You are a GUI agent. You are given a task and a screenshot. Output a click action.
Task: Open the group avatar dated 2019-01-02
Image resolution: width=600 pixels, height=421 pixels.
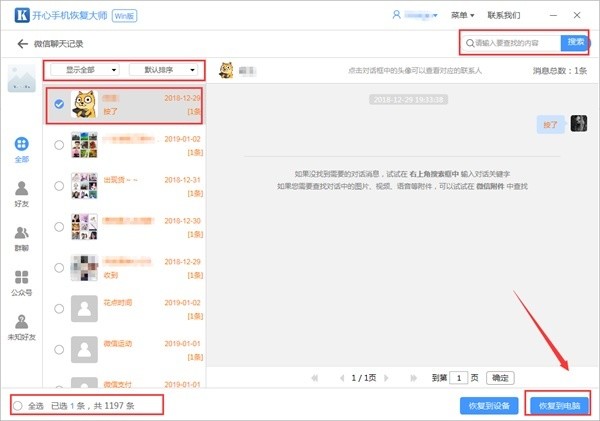84,145
